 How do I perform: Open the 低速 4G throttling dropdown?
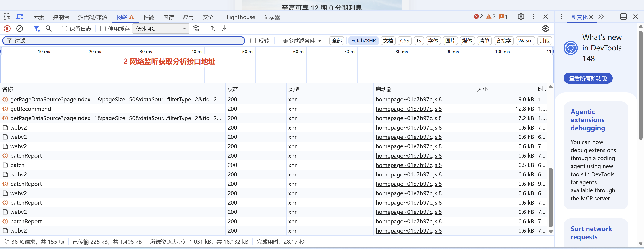click(x=161, y=29)
